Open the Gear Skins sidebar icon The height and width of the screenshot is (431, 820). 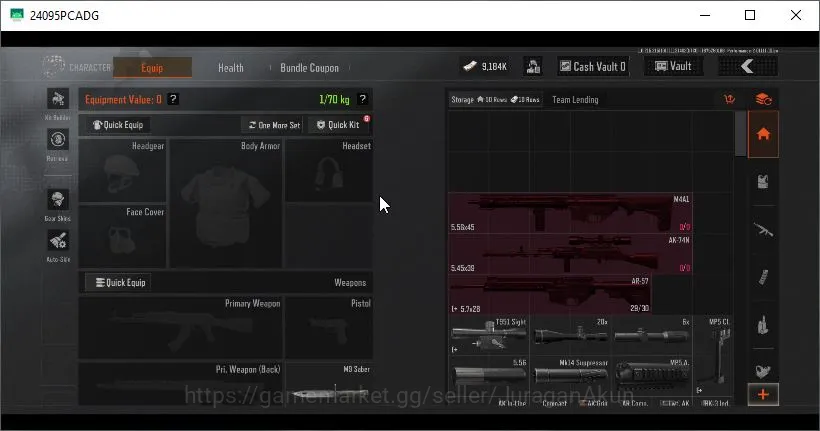tap(58, 200)
